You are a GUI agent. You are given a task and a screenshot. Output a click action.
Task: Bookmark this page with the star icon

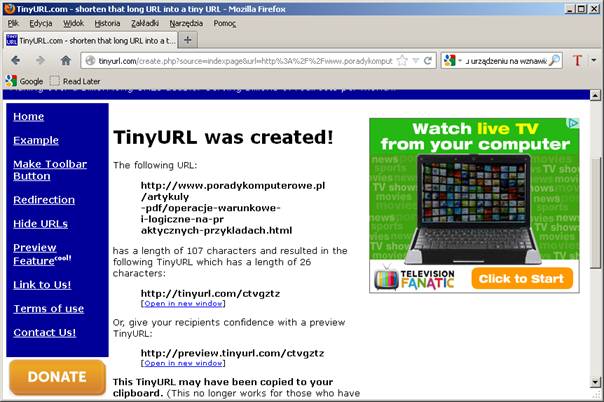click(x=402, y=60)
